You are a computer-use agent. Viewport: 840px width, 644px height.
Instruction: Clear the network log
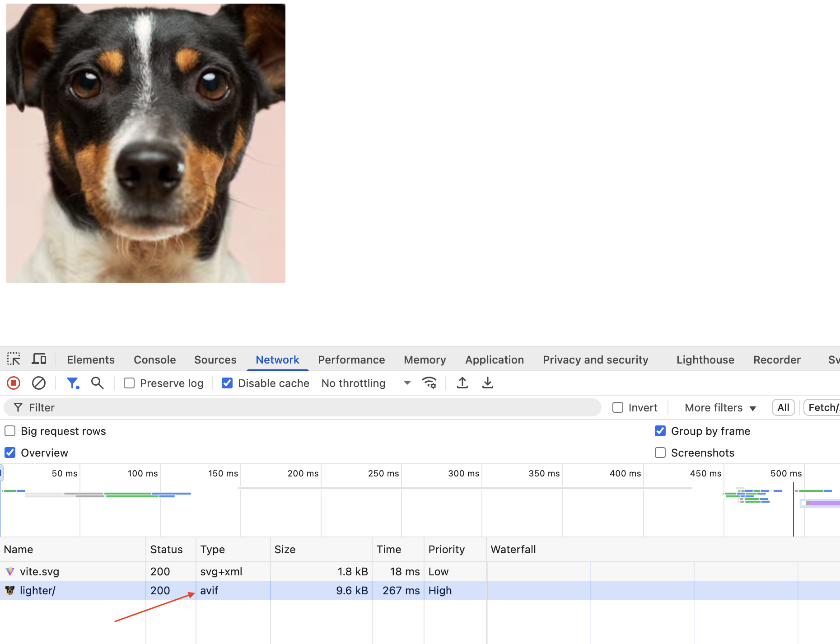(39, 383)
